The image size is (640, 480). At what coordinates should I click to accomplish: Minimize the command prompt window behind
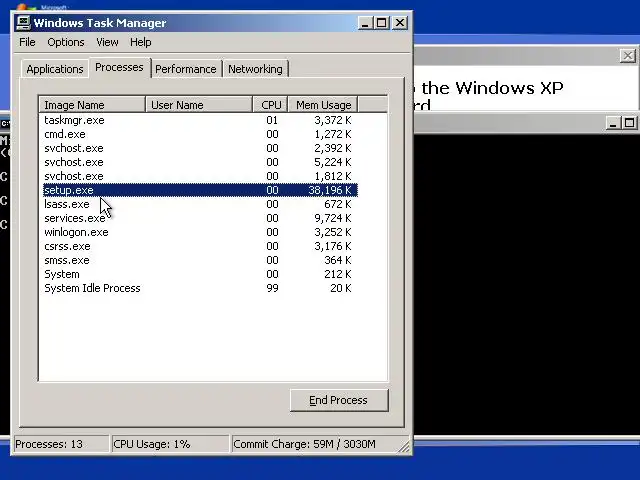click(x=613, y=123)
